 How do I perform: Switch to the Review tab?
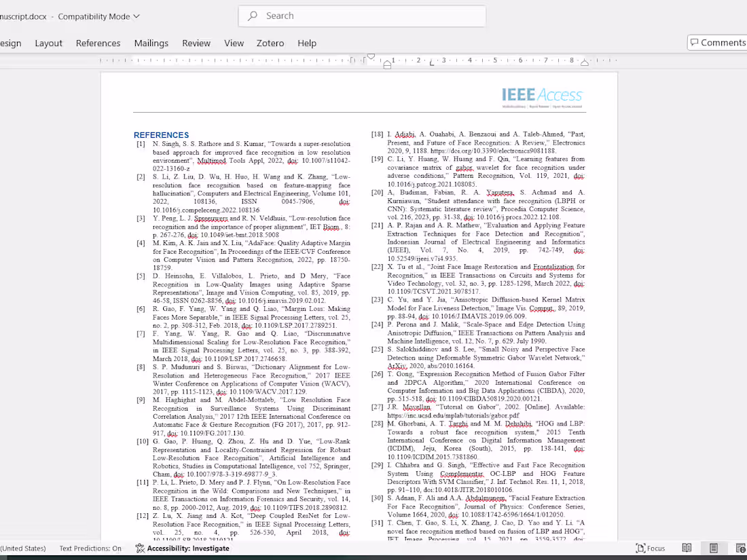click(196, 43)
